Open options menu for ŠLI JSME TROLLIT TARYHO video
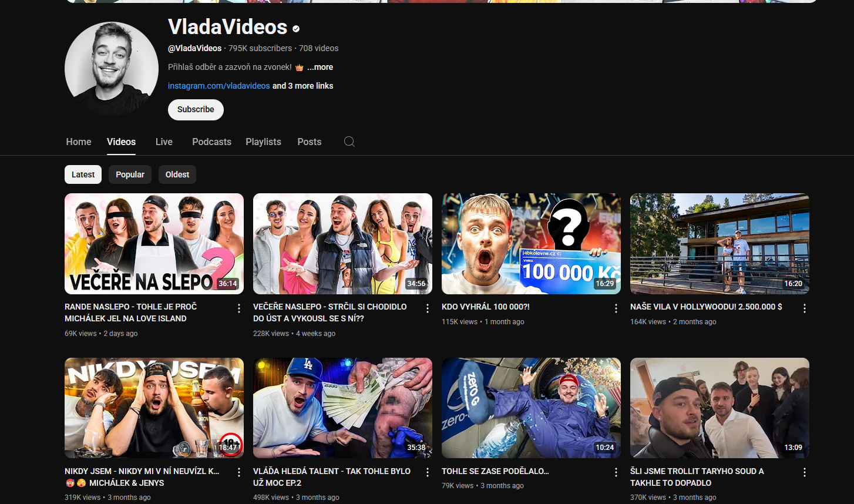 pos(805,472)
